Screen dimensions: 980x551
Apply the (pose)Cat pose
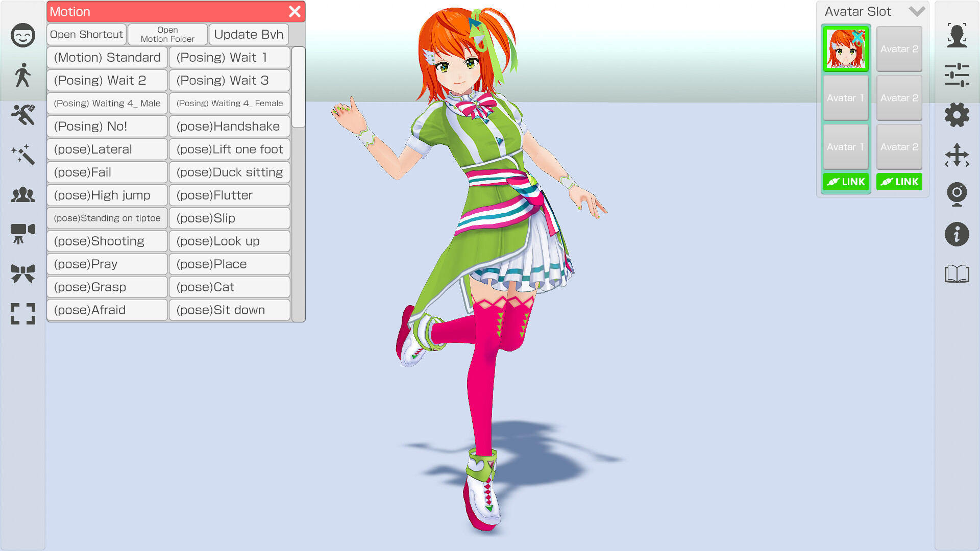(x=229, y=287)
